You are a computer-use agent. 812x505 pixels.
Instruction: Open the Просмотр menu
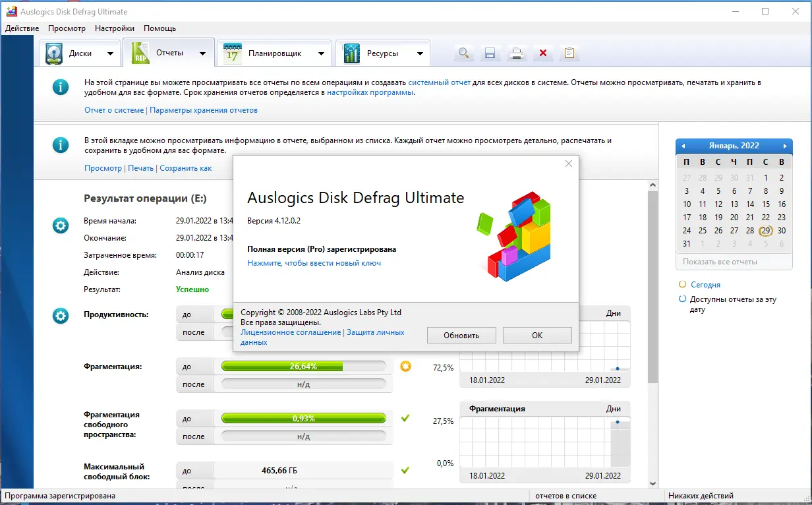point(67,28)
